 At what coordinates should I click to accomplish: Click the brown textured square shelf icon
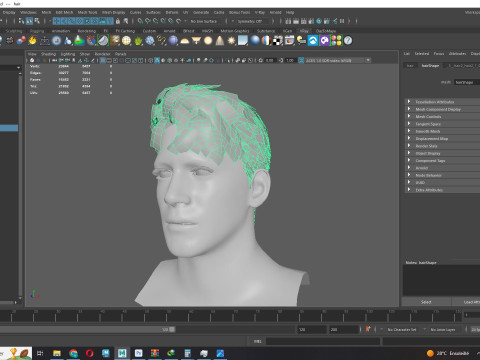(x=115, y=41)
